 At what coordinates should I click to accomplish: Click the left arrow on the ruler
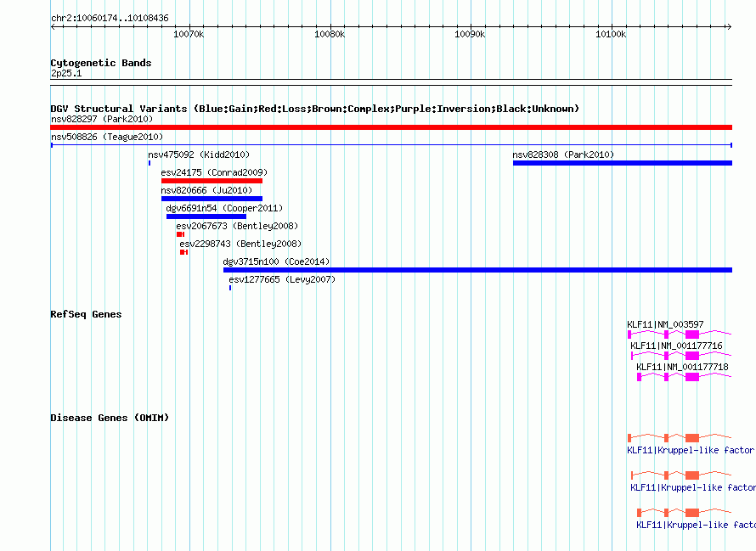(53, 26)
